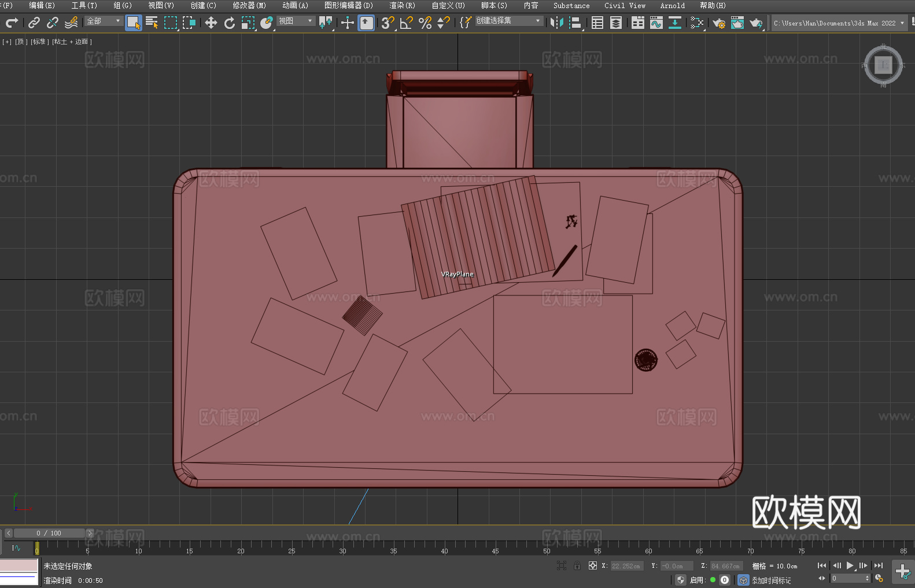
Task: Click the [顶] viewport label
Action: coord(21,42)
